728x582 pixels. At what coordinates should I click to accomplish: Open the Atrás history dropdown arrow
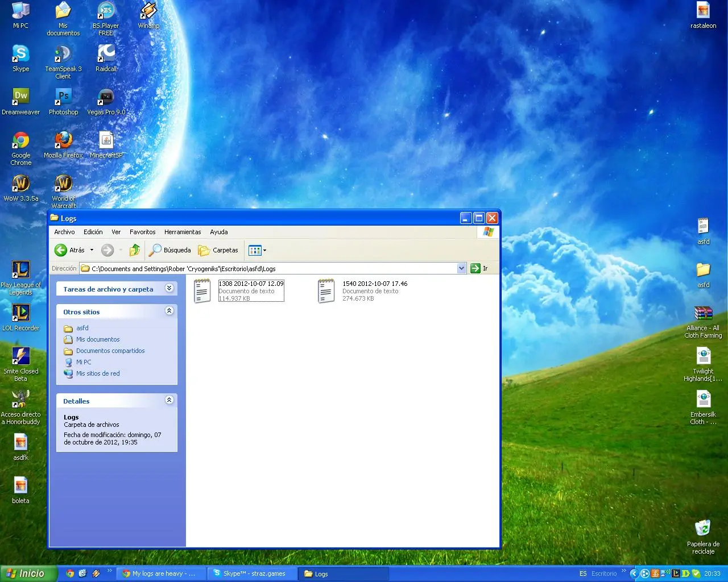coord(92,250)
